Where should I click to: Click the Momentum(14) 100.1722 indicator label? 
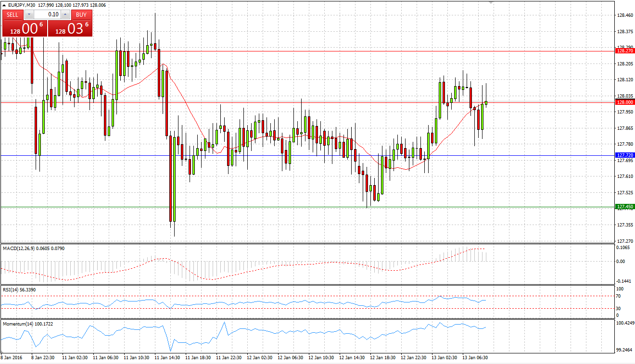28,324
